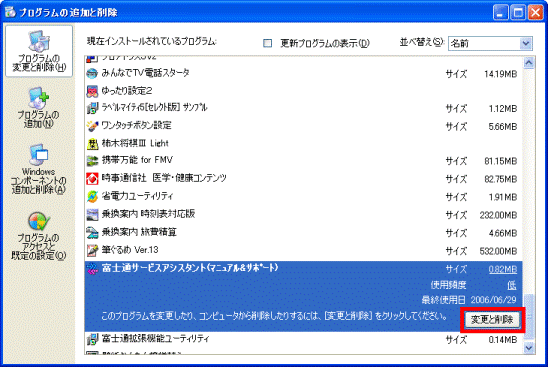Viewport: 548px width, 367px height.
Task: Click 乗換案内 旅費精算 icon
Action: [x=92, y=232]
